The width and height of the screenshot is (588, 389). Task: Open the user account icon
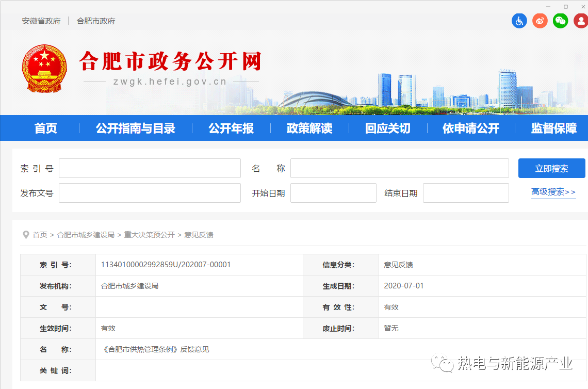(x=581, y=21)
